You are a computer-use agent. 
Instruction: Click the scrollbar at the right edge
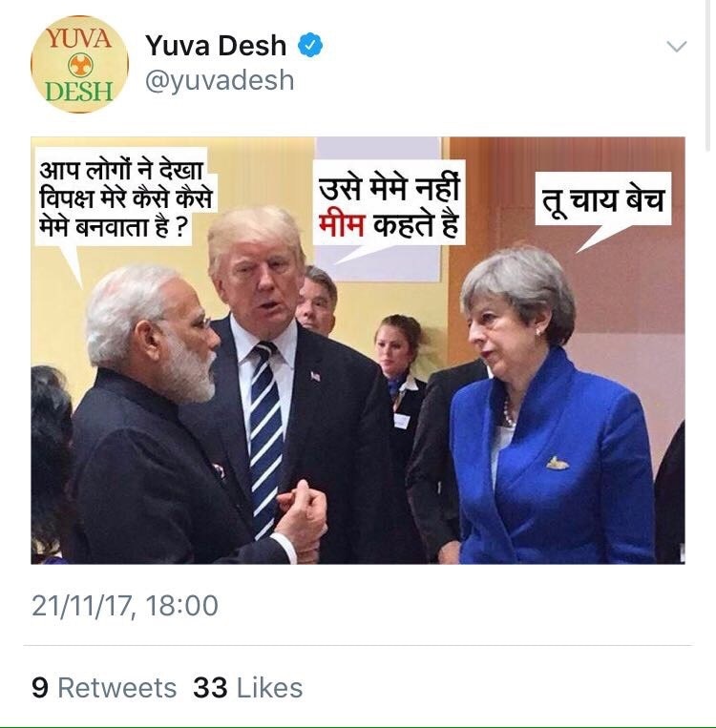[707, 74]
